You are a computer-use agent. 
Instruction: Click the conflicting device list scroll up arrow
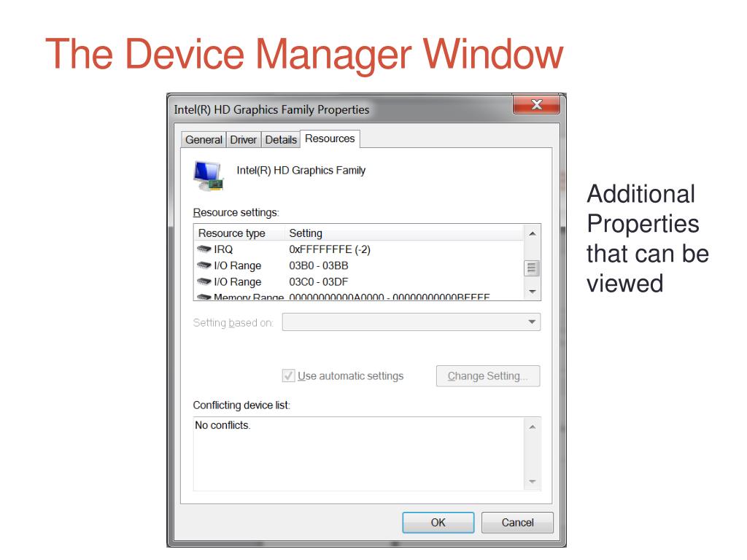(532, 427)
